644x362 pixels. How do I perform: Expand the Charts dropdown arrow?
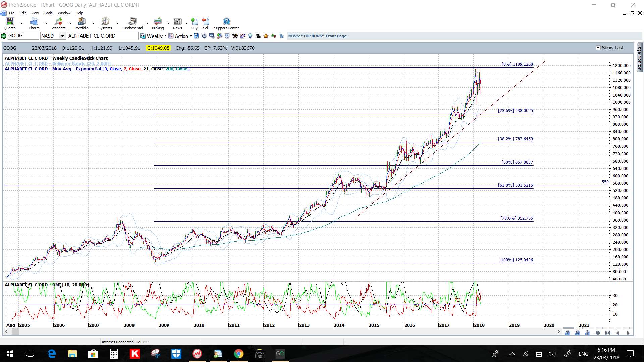[46, 24]
